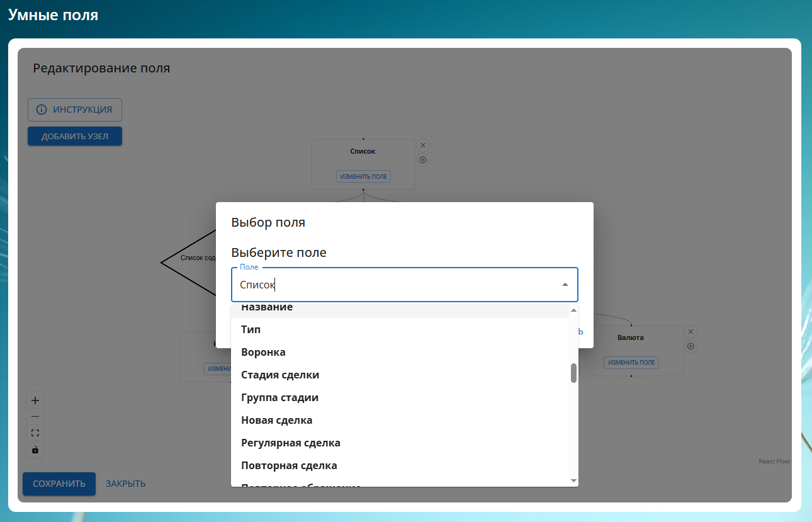Delete the Список node with its X icon
Image resolution: width=812 pixels, height=522 pixels.
(423, 145)
